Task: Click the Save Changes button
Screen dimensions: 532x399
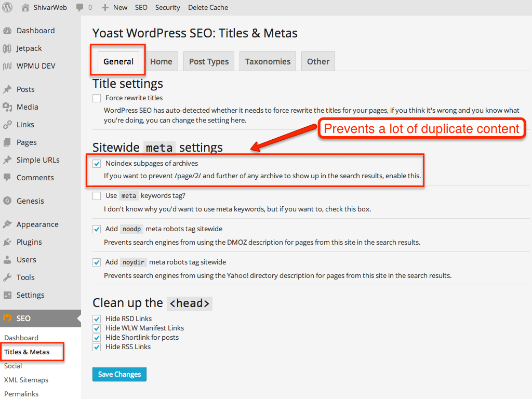Action: (119, 374)
